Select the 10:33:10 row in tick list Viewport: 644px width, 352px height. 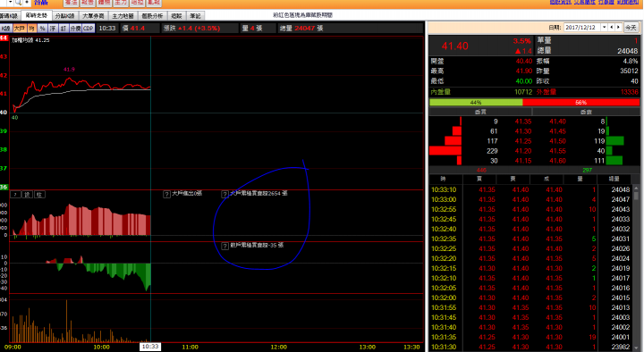click(x=530, y=190)
